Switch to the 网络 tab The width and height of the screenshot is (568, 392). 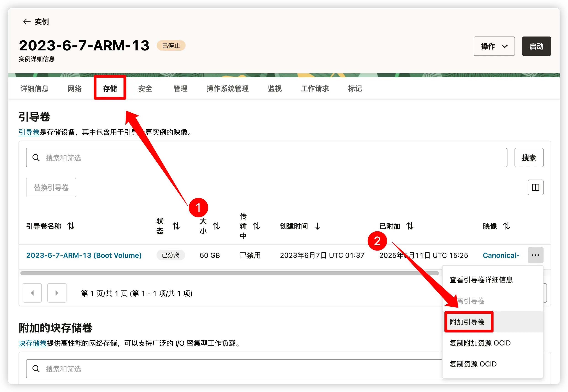[x=74, y=89]
